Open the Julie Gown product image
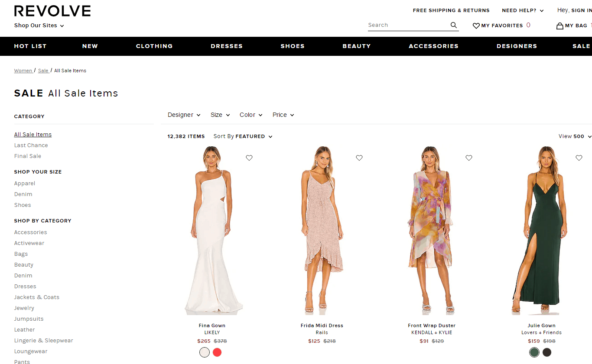Screen dimensions: 592x364 tap(542, 230)
